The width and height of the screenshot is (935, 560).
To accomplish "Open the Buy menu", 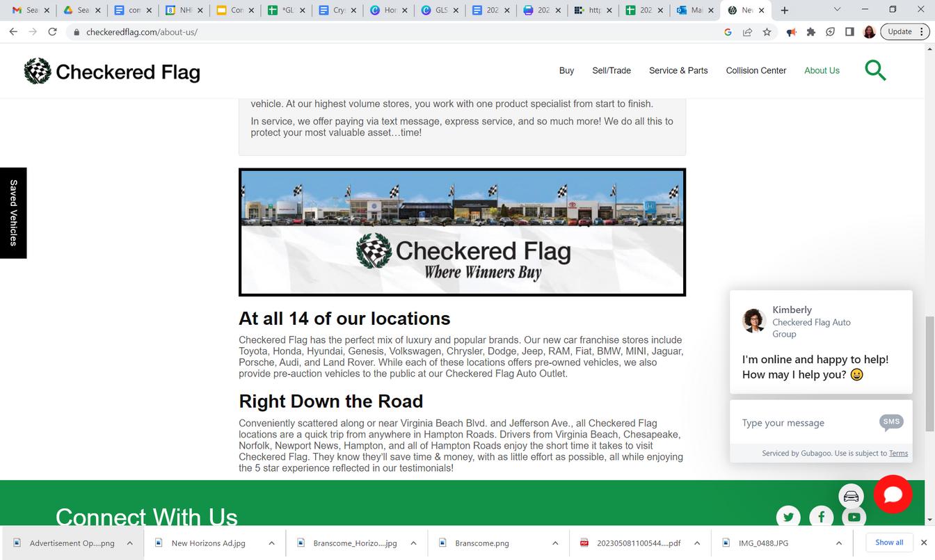I will 566,70.
